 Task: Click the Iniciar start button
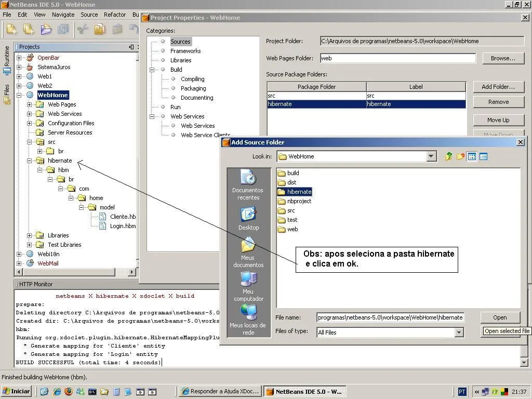pyautogui.click(x=16, y=392)
